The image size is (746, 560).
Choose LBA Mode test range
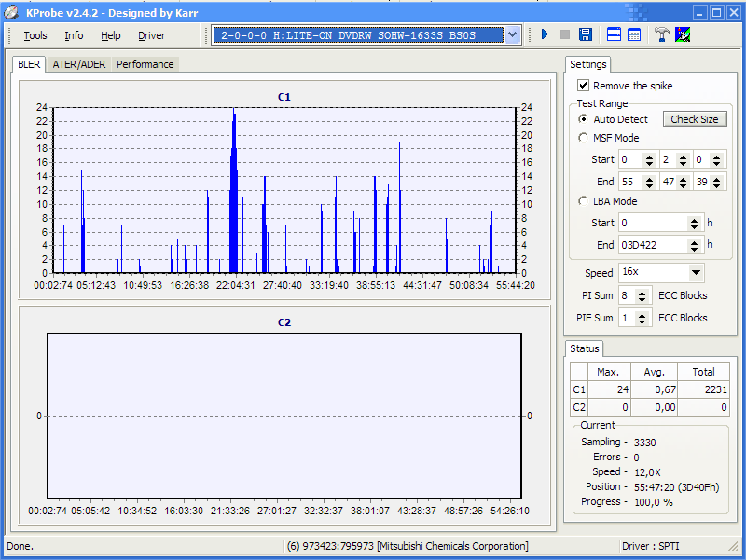pyautogui.click(x=583, y=200)
